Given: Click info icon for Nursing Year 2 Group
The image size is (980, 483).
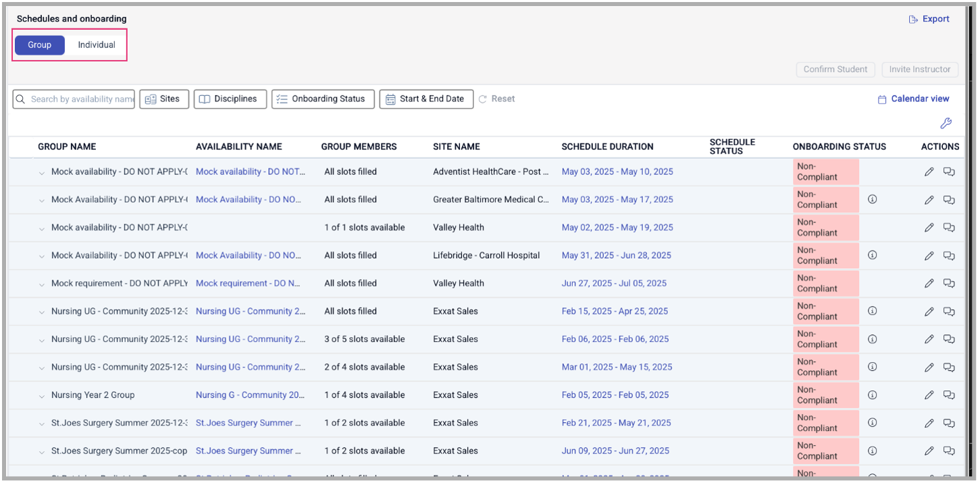Looking at the screenshot, I should 872,395.
